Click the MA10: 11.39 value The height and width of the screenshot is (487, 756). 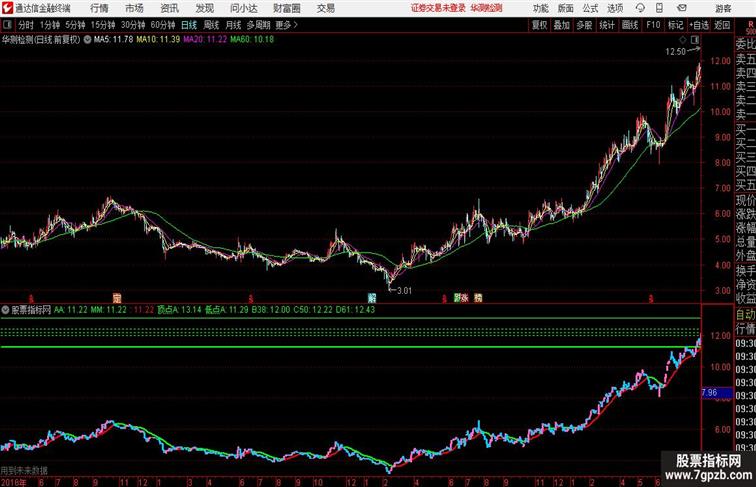pyautogui.click(x=158, y=40)
